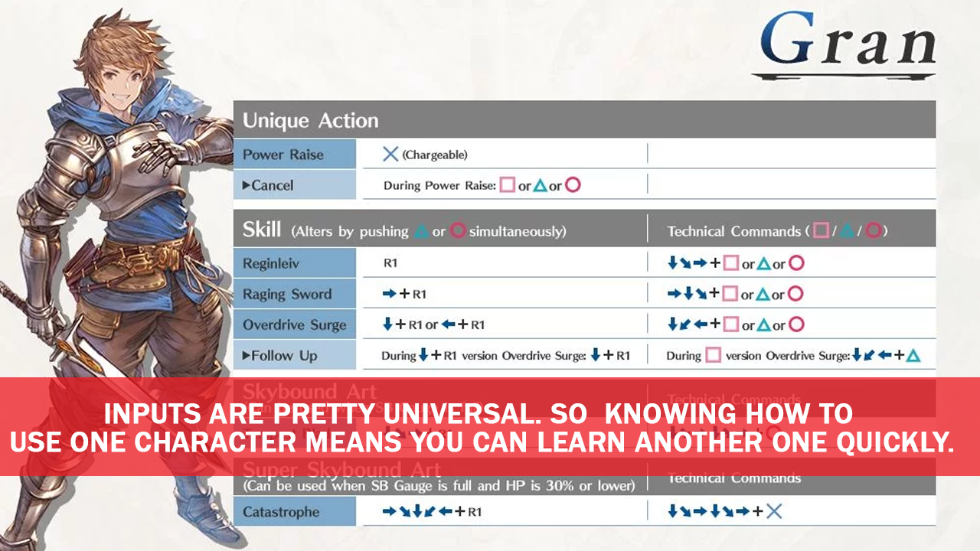Click the triangle ending Follow Up's technical command
This screenshot has height=551, width=980.
(x=912, y=355)
